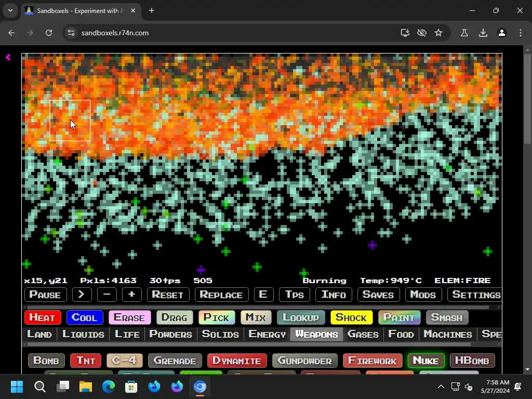This screenshot has width=532, height=399.
Task: Choose the Firework element
Action: tap(373, 361)
